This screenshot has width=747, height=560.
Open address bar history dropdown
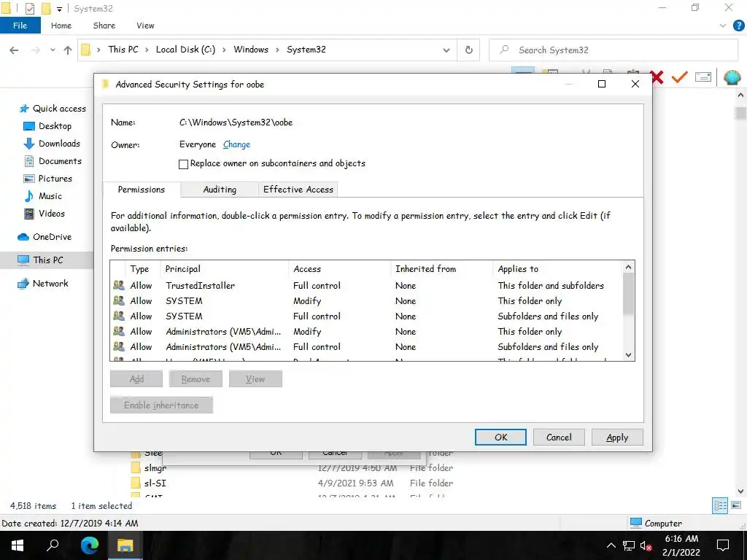tap(446, 50)
